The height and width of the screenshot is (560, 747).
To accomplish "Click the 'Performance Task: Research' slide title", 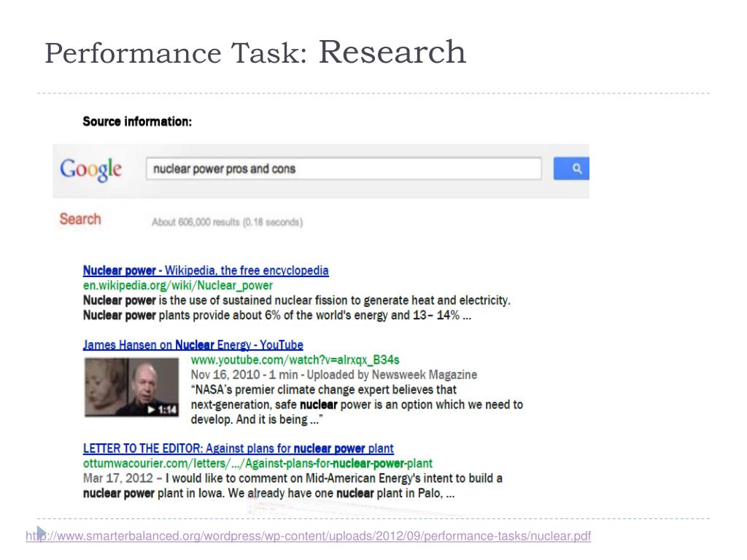I will point(255,52).
